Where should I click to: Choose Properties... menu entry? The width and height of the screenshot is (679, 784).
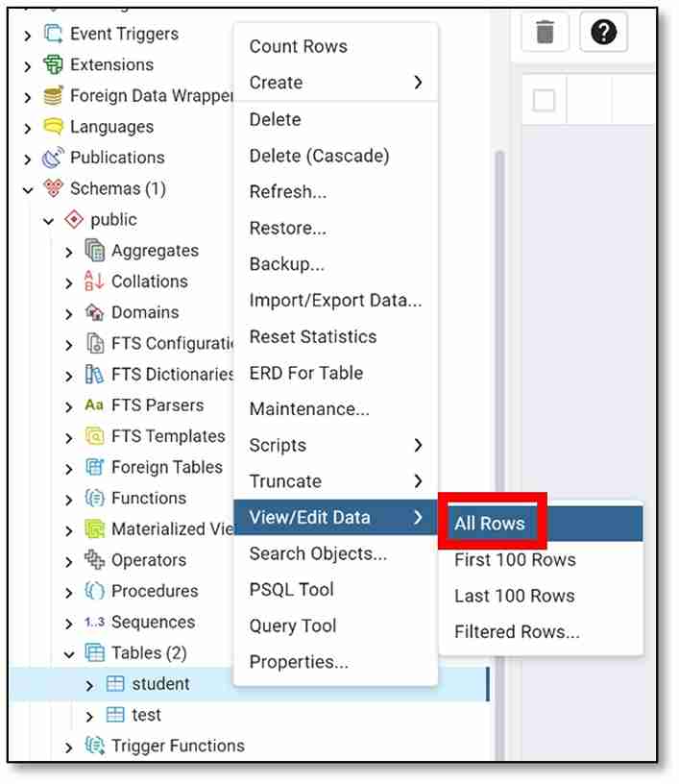(336, 662)
